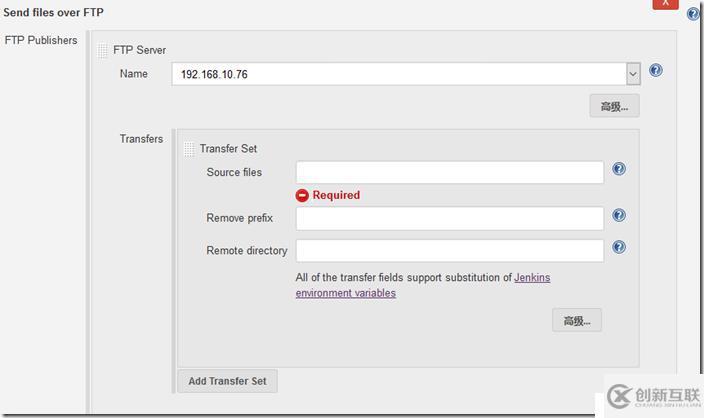Click 高级 button below the Name field
704x418 pixels.
pos(614,106)
